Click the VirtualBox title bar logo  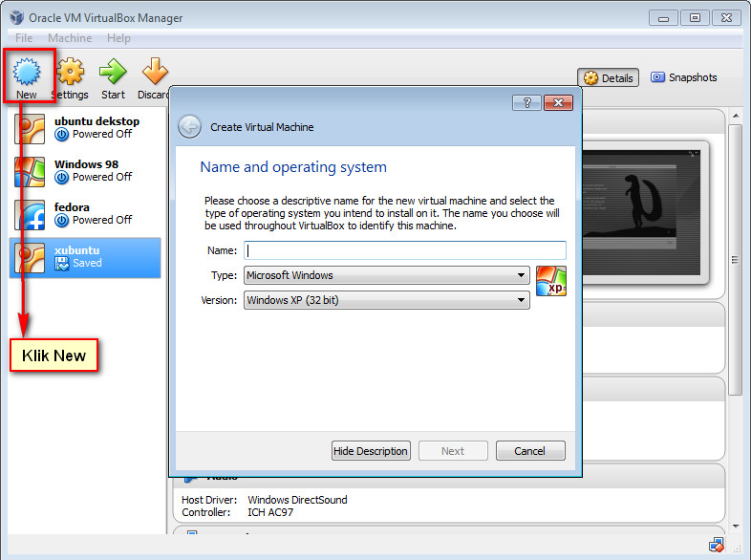click(x=17, y=17)
